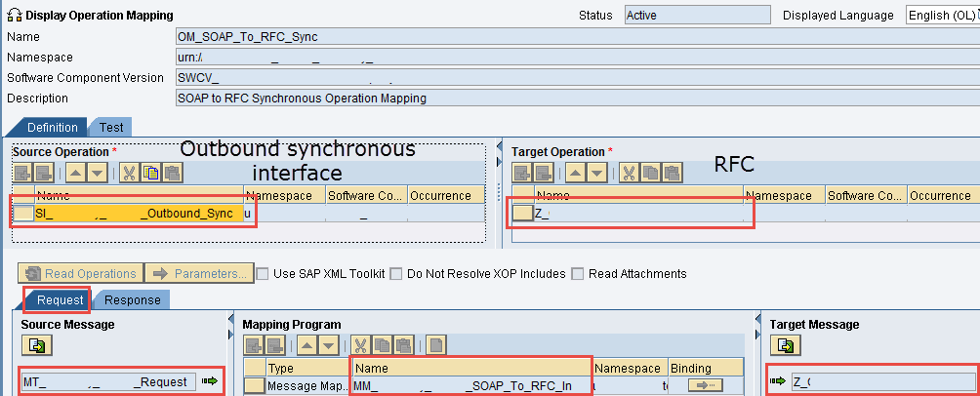Click the Namespace field starting with urn:/

coord(578,57)
